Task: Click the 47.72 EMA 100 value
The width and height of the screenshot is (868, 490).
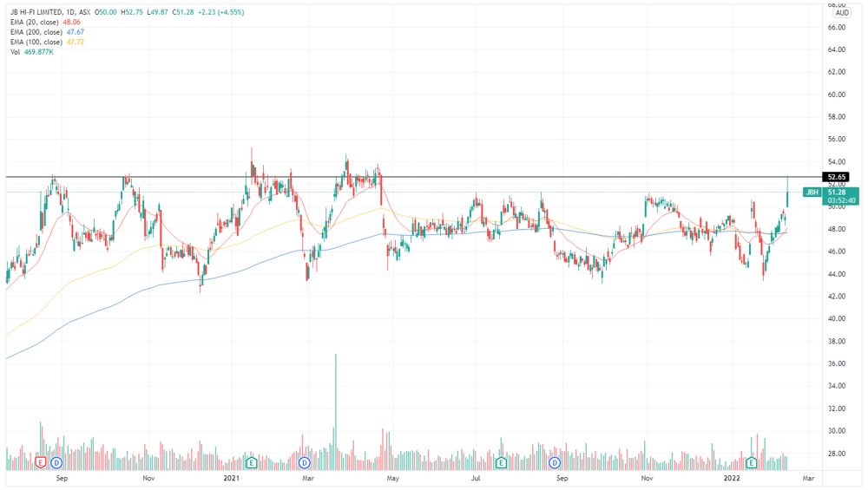Action: (x=76, y=42)
